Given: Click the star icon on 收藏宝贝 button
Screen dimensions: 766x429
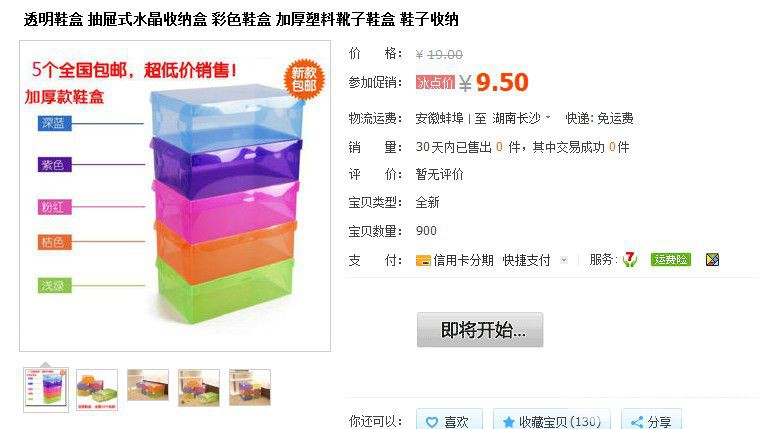Looking at the screenshot, I should click(509, 422).
